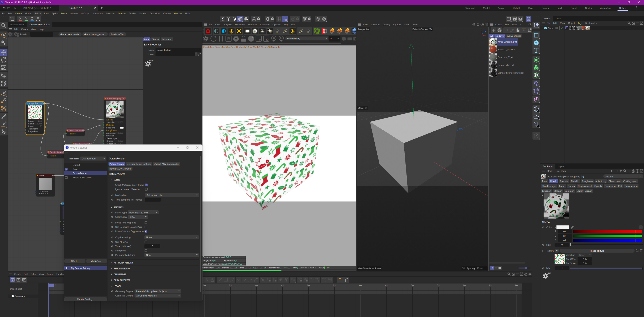Image resolution: width=644 pixels, height=317 pixels.
Task: Open the Buffer Type dropdown
Action: (x=143, y=213)
